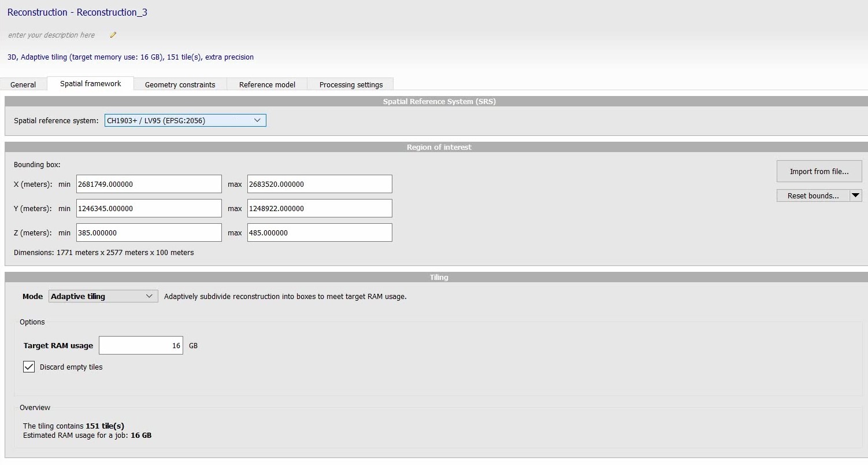Click the X max bounding box field
Image resolution: width=868 pixels, height=465 pixels.
click(x=319, y=184)
